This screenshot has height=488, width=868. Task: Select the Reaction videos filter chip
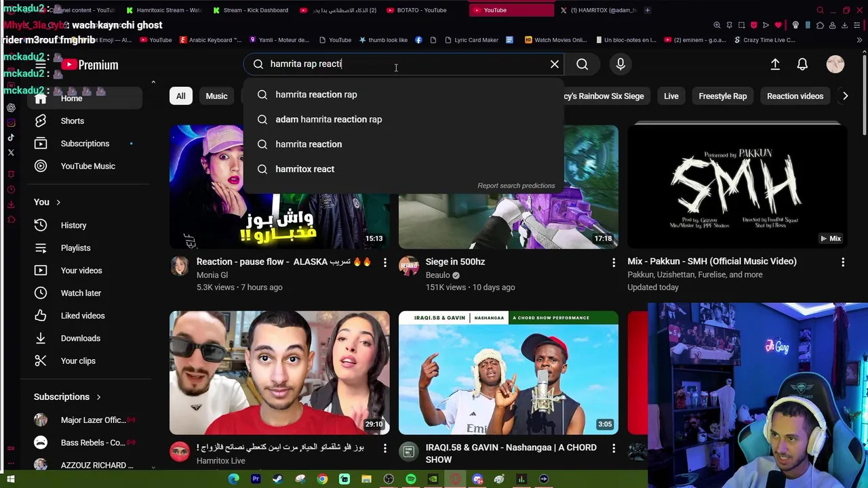[x=795, y=96]
